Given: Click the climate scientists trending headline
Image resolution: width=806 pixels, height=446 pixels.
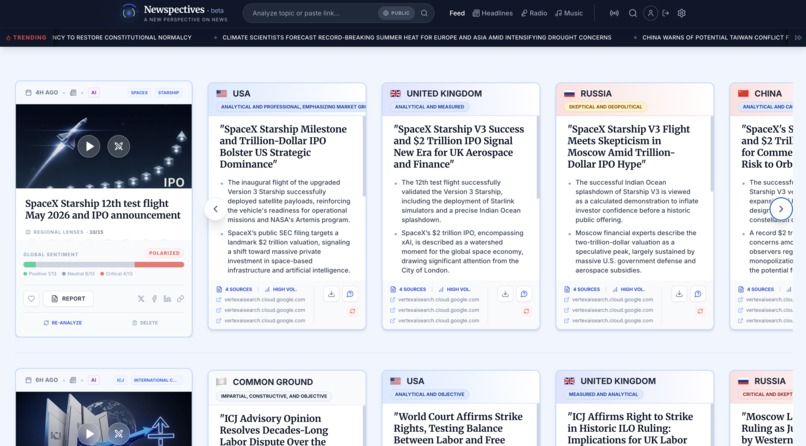Looking at the screenshot, I should [417, 38].
